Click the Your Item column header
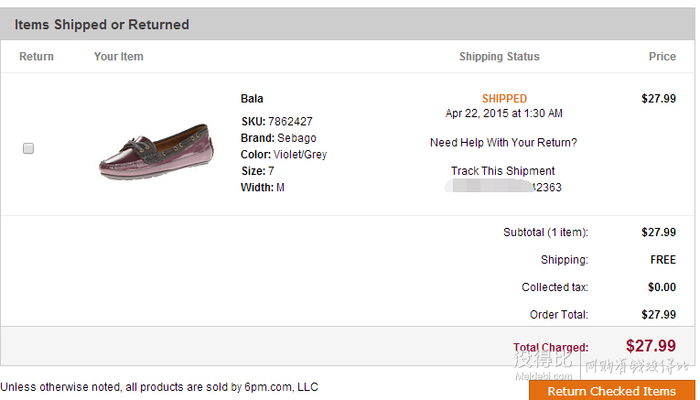700x400 pixels. (x=118, y=57)
